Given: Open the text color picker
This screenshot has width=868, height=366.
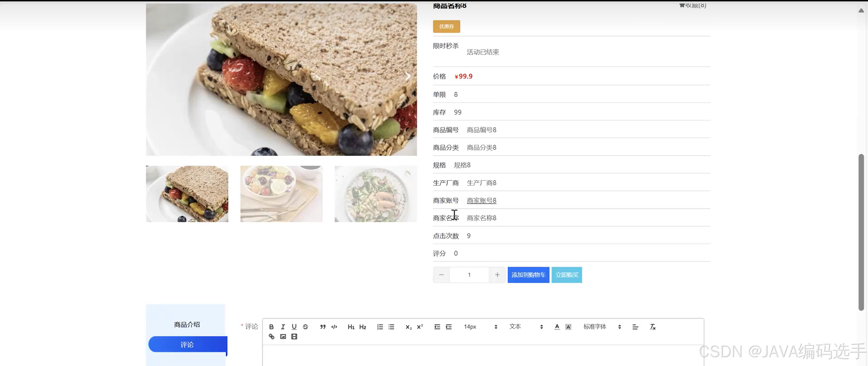Looking at the screenshot, I should tap(557, 326).
